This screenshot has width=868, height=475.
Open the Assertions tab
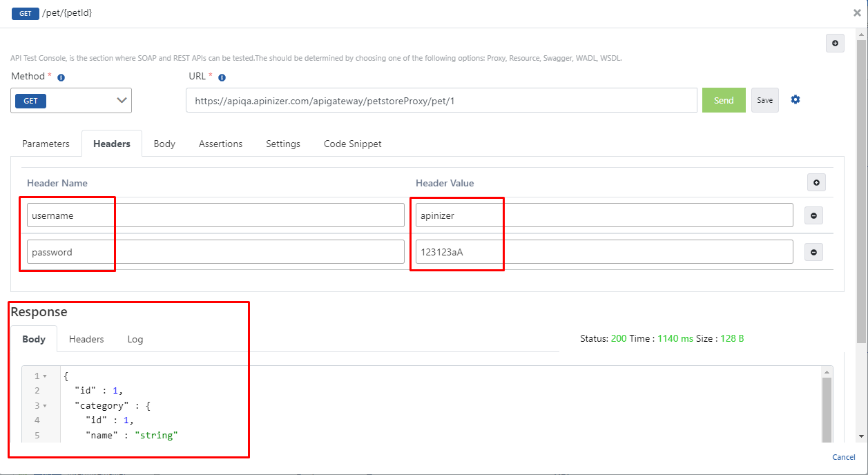pos(220,144)
